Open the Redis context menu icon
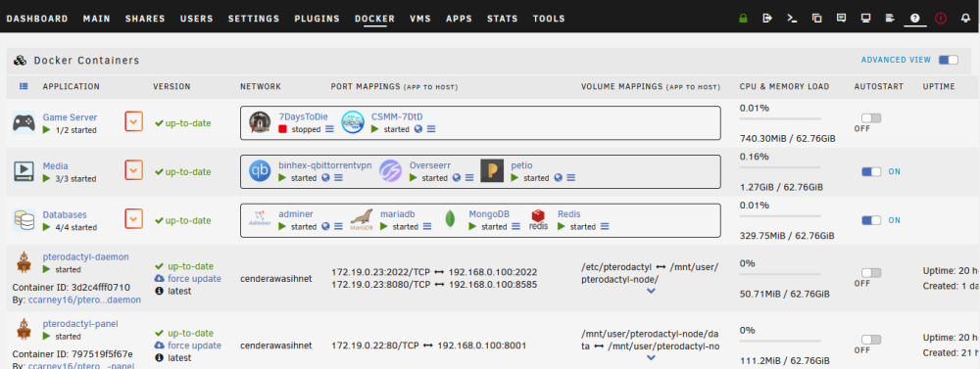The width and height of the screenshot is (980, 369). [x=605, y=227]
